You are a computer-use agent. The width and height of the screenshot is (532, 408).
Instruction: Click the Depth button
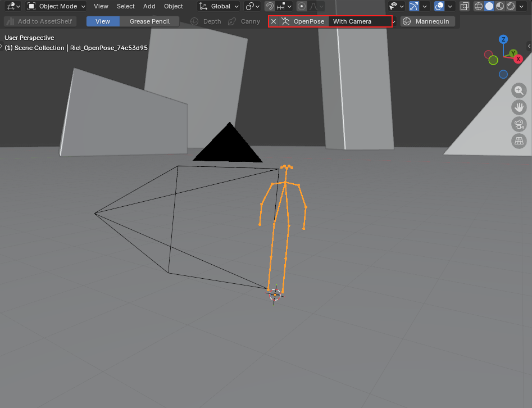click(206, 21)
